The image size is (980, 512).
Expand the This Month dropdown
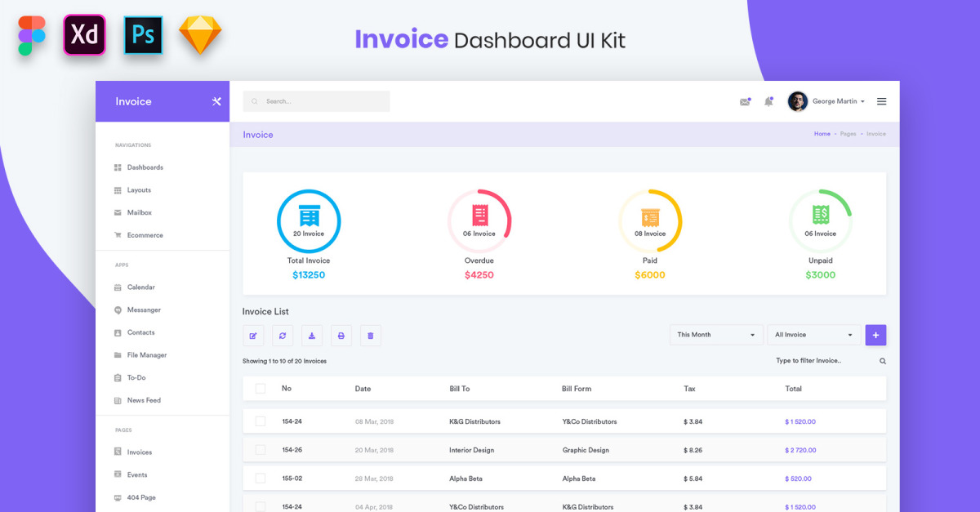(x=716, y=335)
